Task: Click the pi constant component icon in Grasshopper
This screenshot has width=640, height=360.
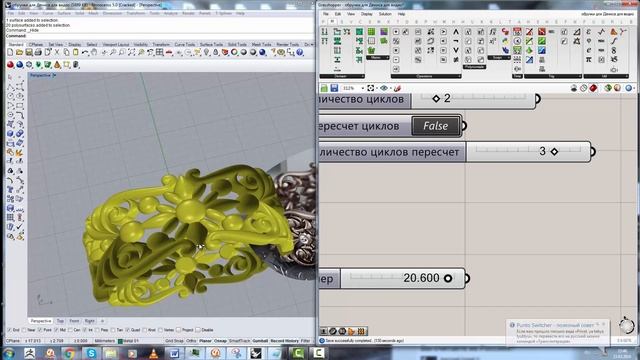Action: click(589, 59)
